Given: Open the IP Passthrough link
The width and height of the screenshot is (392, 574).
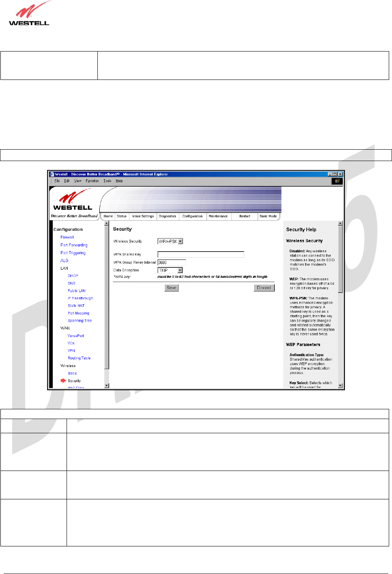Looking at the screenshot, I should (x=80, y=298).
